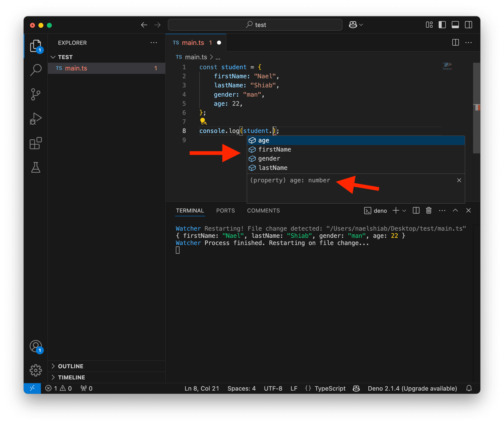This screenshot has height=425, width=504.
Task: Click the Customize Layout icon
Action: point(429,25)
